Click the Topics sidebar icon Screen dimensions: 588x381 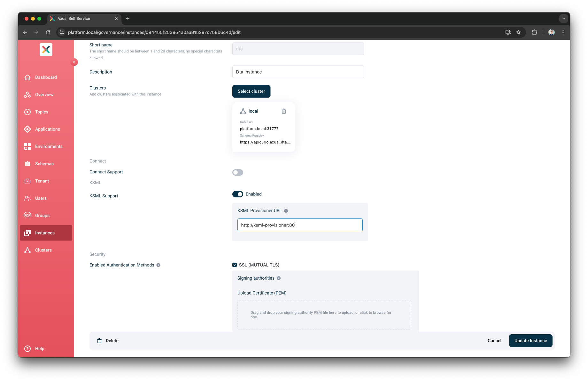27,112
